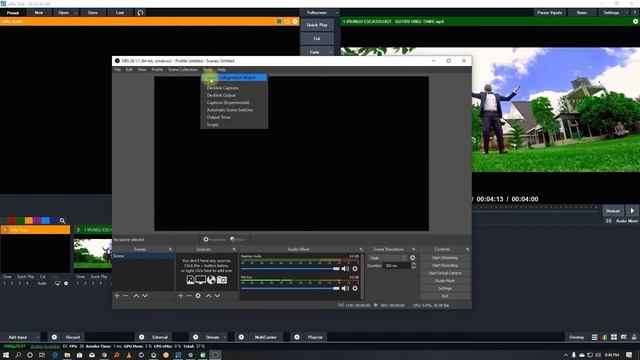Select vMix input 2 video thumbnail
This screenshot has width=640, height=360.
coord(93,253)
